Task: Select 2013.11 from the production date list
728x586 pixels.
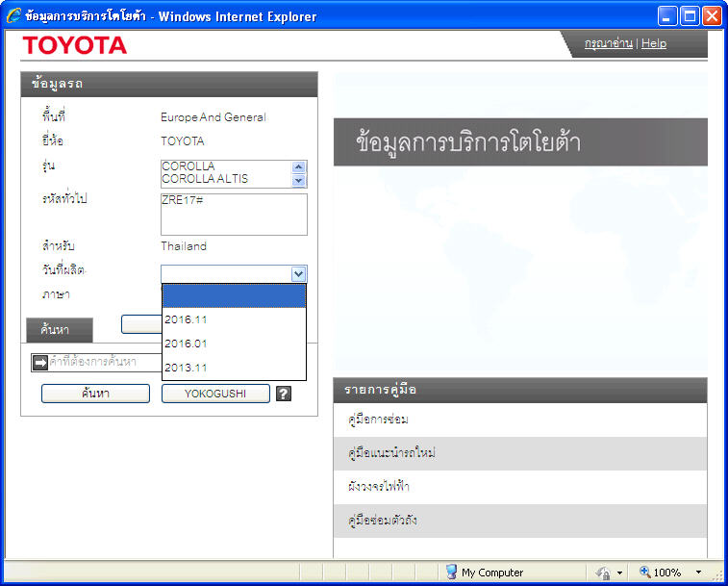Action: pyautogui.click(x=234, y=368)
